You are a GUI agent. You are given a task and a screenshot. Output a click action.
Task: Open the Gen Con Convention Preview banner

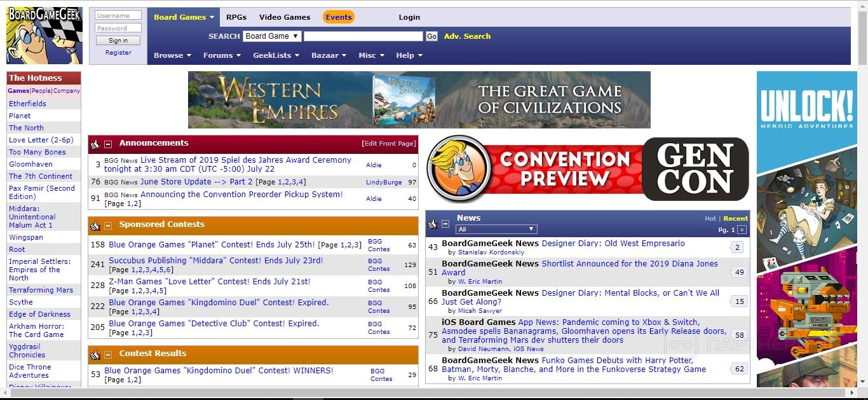(x=587, y=169)
